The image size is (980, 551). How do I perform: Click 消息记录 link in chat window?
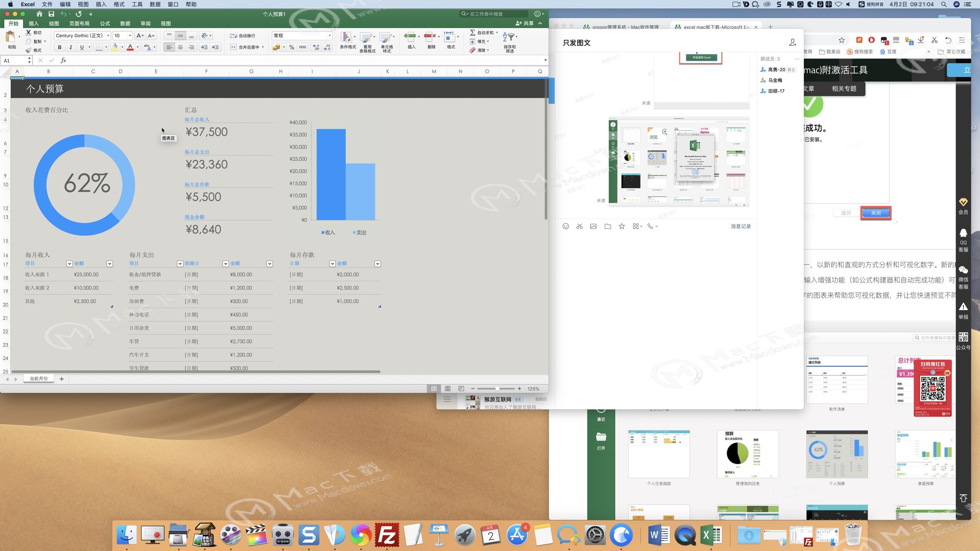(741, 226)
